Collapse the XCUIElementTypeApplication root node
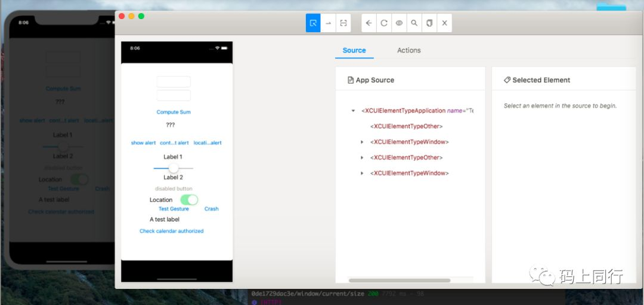The width and height of the screenshot is (644, 305). coord(354,111)
